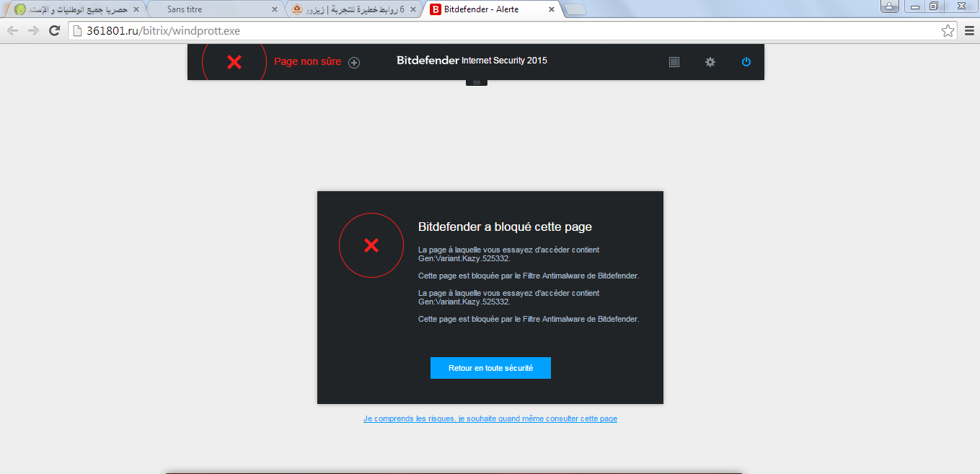980x474 pixels.
Task: Click the Page non sûre label
Action: coord(308,62)
